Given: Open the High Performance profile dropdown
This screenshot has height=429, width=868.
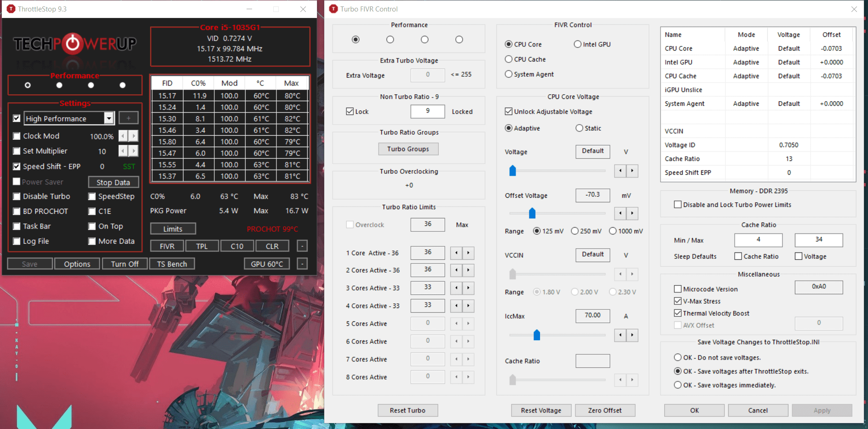Looking at the screenshot, I should (109, 118).
